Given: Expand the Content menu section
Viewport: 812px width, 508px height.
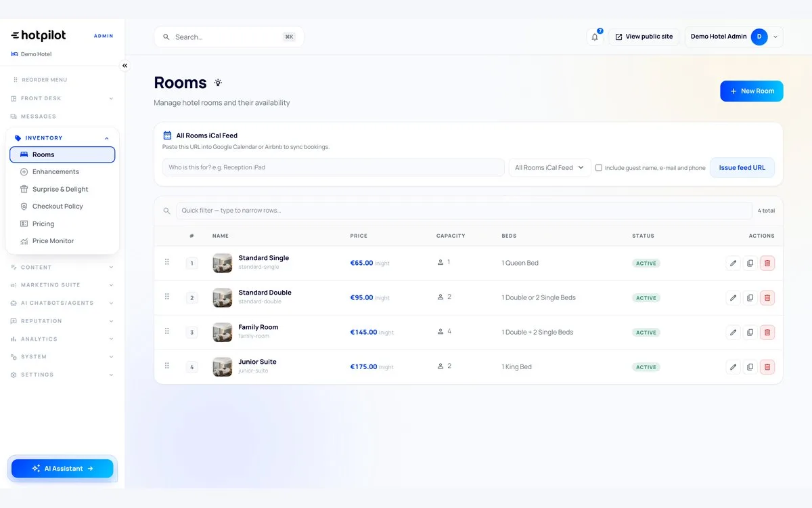Looking at the screenshot, I should 62,267.
